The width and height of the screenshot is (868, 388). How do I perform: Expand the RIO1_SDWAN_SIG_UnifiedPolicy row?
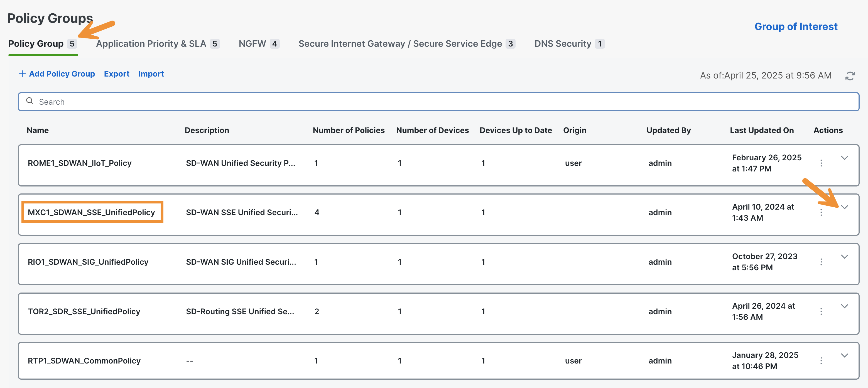coord(844,256)
